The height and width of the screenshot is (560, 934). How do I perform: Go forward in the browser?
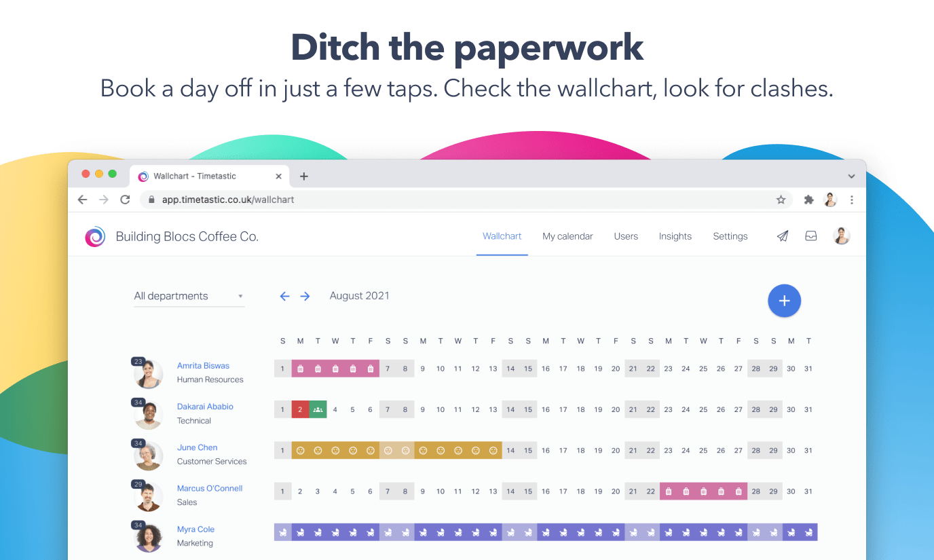click(x=103, y=200)
